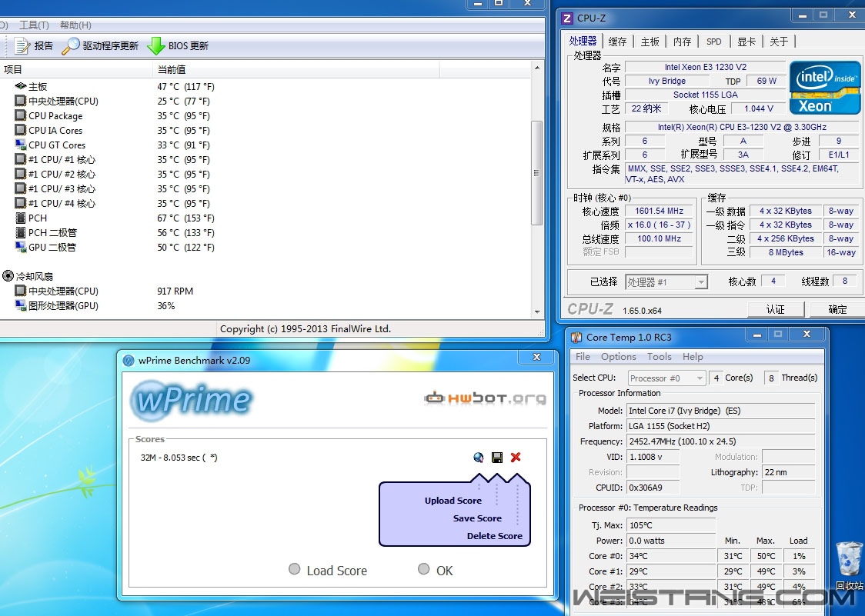Select the 处理器 tab in CPU-Z
The image size is (865, 616).
coord(583,41)
